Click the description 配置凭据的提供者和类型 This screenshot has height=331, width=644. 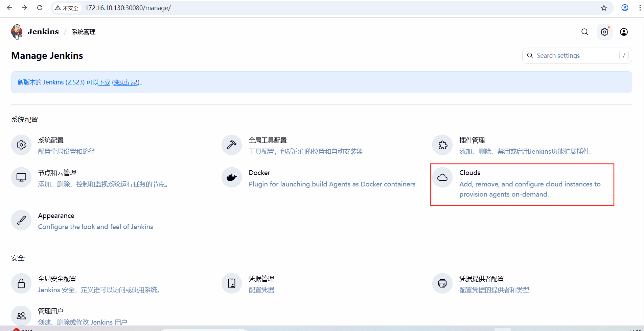point(494,290)
